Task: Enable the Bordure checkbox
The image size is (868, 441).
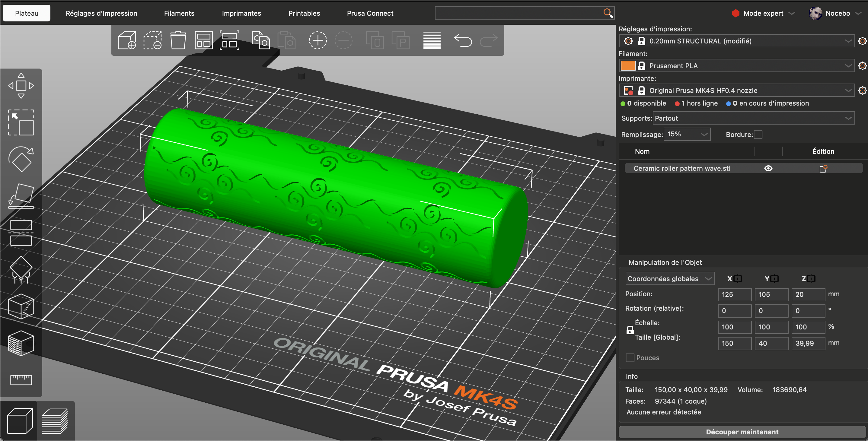Action: 758,135
